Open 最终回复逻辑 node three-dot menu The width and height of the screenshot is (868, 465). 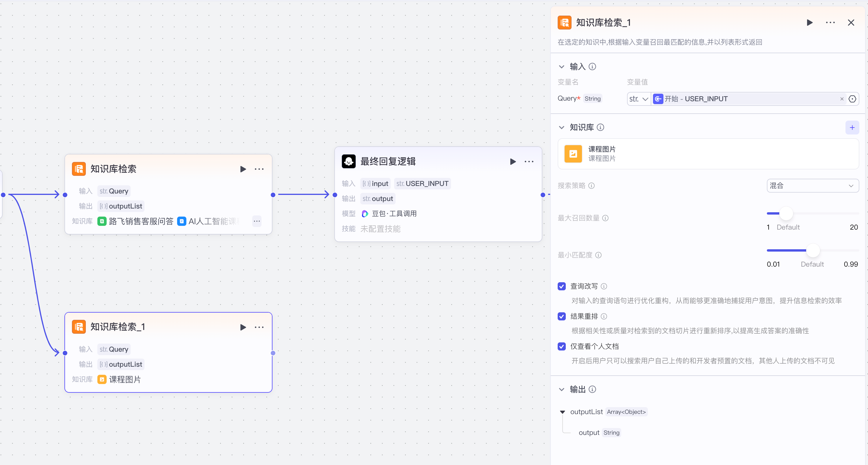(x=529, y=162)
